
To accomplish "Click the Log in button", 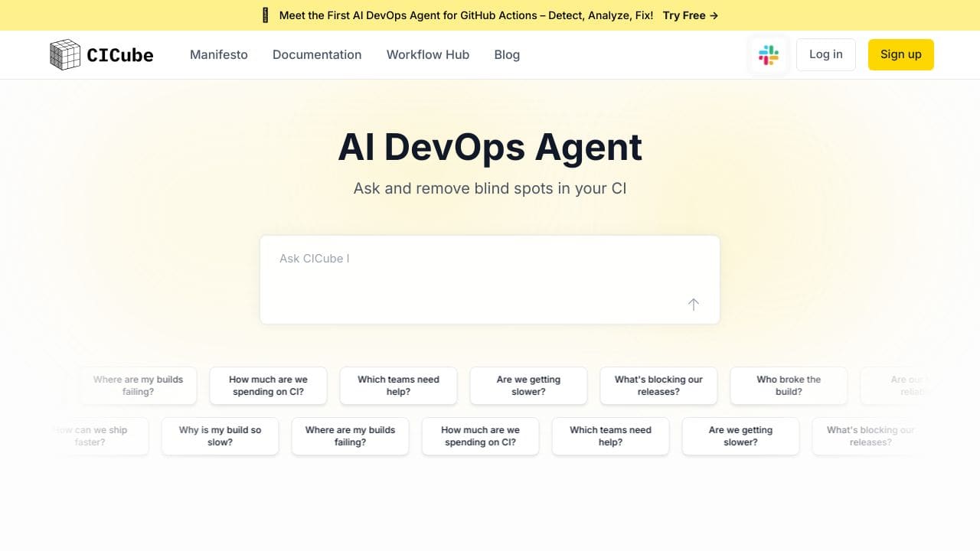I will pos(826,54).
